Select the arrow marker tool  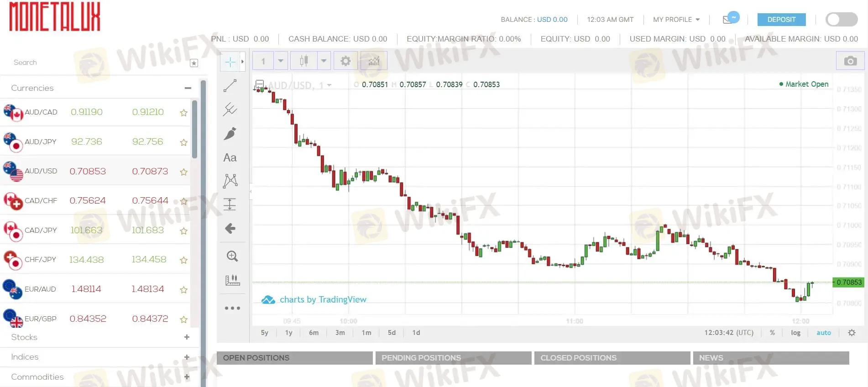[230, 228]
